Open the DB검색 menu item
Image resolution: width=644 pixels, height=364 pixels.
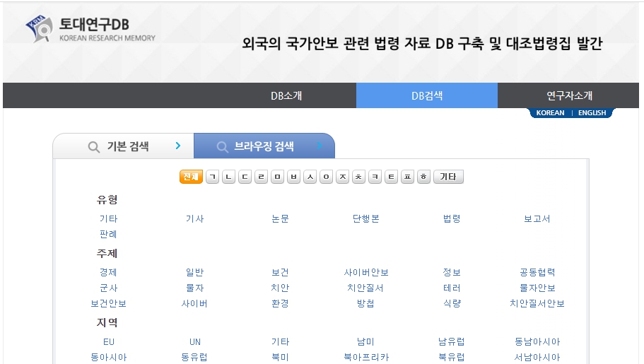pyautogui.click(x=427, y=96)
